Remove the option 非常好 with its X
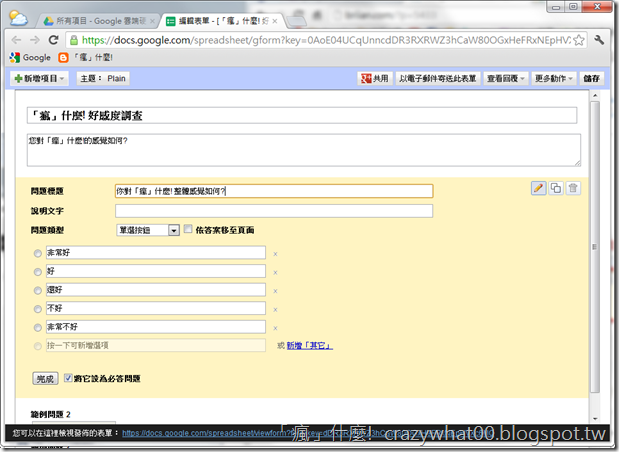Image resolution: width=619 pixels, height=452 pixels. (275, 254)
